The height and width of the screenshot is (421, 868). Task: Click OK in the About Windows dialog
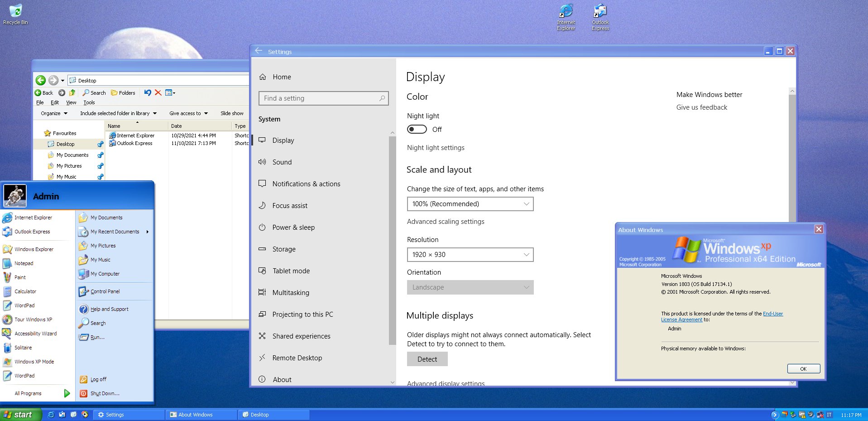coord(803,369)
